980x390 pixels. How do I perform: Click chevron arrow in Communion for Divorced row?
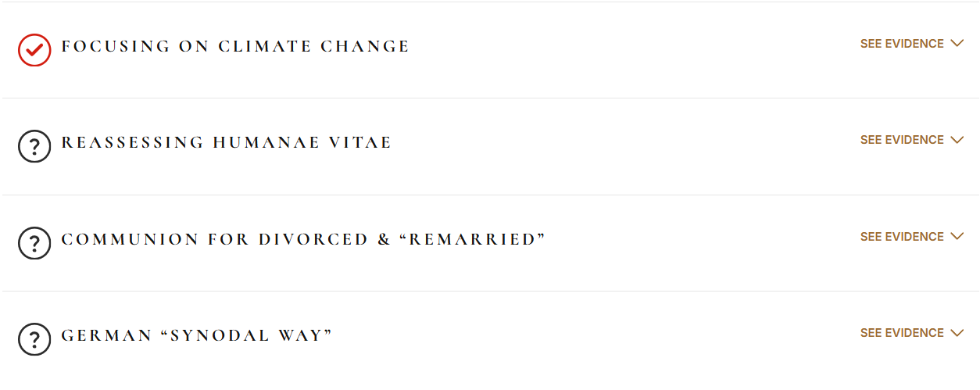coord(957,237)
